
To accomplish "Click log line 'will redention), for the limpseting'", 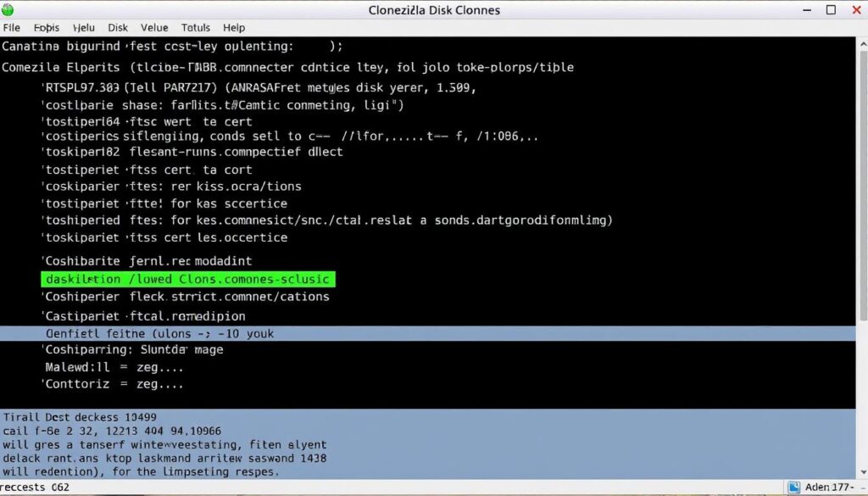I will pyautogui.click(x=141, y=472).
